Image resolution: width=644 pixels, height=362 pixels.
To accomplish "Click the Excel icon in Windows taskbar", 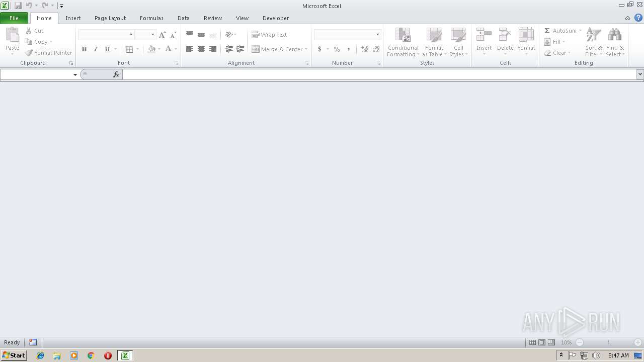I will [x=125, y=355].
